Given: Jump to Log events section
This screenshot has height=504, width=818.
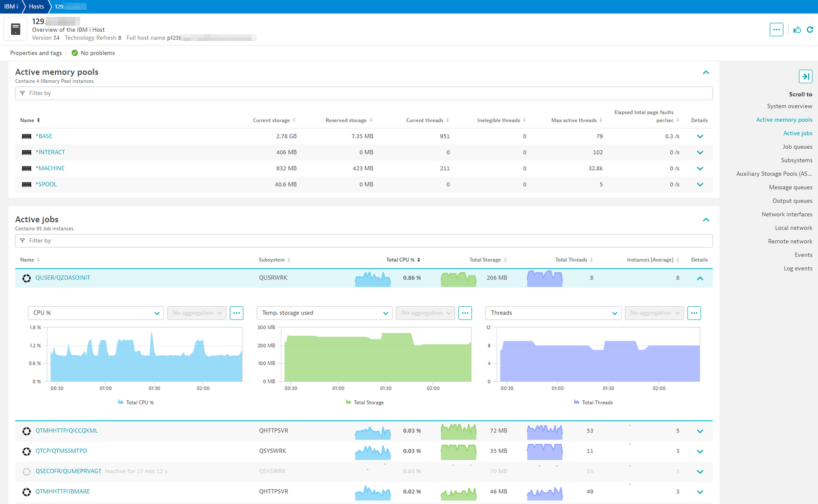Looking at the screenshot, I should (798, 268).
